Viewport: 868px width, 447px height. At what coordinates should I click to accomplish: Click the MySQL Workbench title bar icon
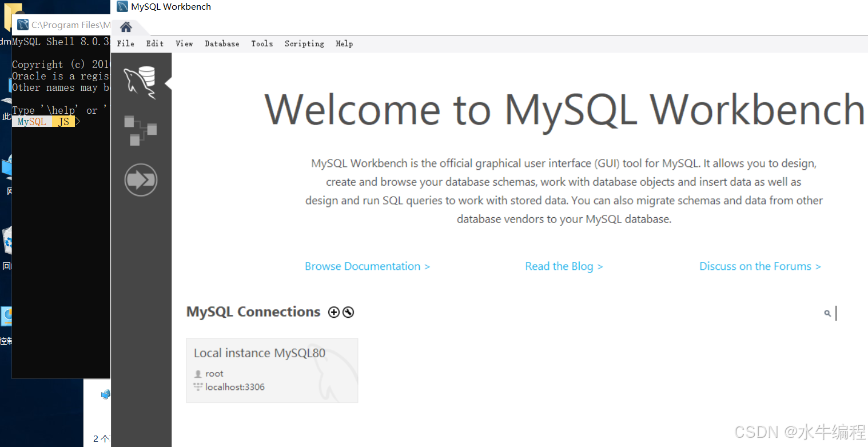pyautogui.click(x=122, y=7)
